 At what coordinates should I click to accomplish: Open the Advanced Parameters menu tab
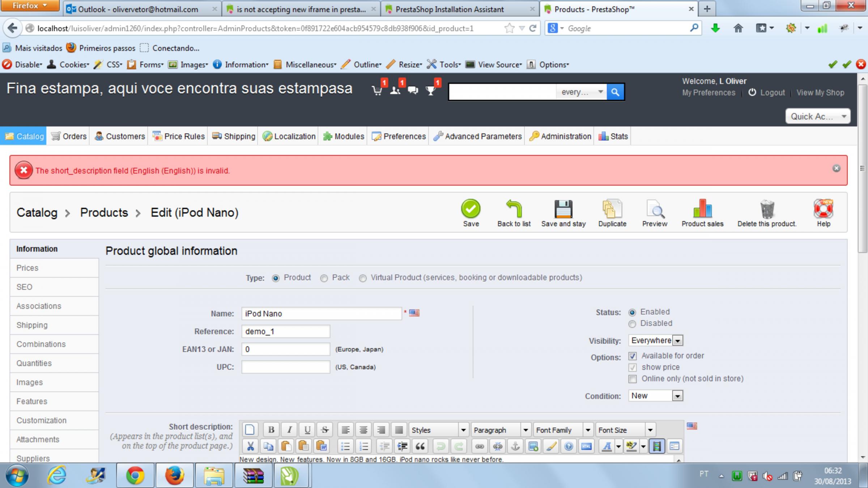[477, 136]
